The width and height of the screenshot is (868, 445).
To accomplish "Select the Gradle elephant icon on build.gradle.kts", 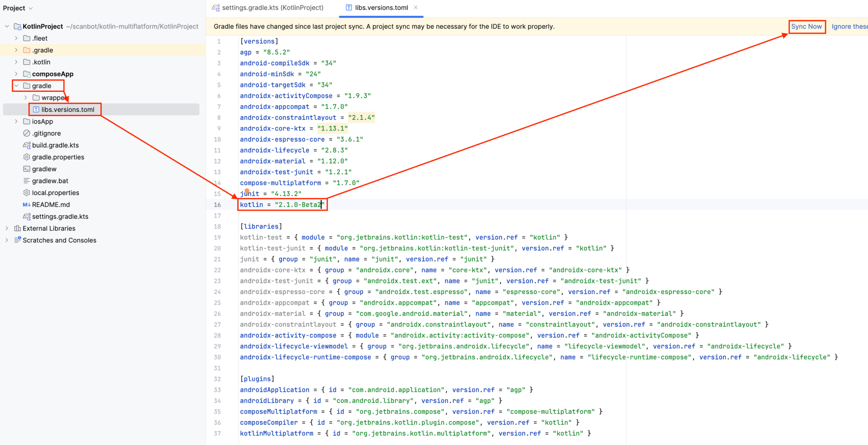I will tap(26, 145).
